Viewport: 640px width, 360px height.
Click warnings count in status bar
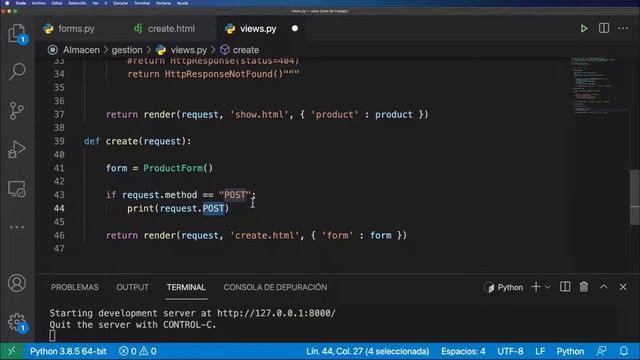[148, 351]
